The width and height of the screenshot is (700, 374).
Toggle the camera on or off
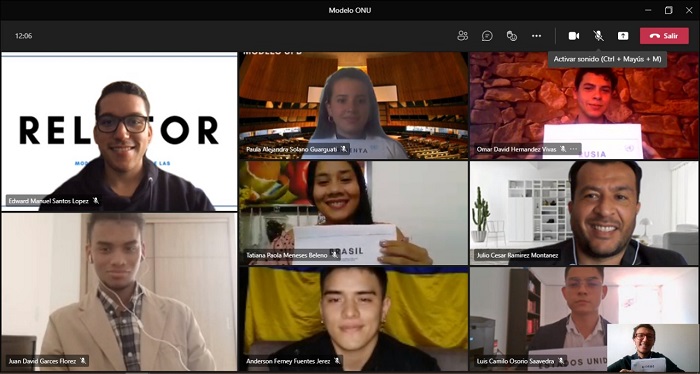coord(574,36)
